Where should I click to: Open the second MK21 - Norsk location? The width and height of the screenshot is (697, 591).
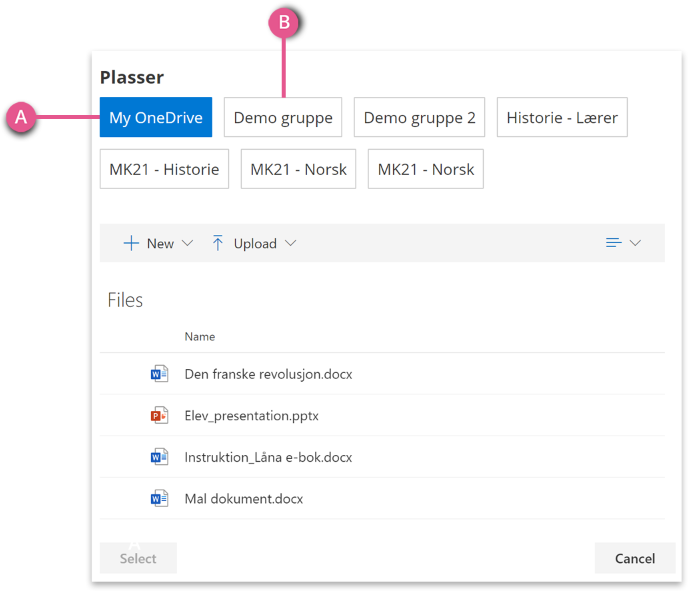(426, 169)
